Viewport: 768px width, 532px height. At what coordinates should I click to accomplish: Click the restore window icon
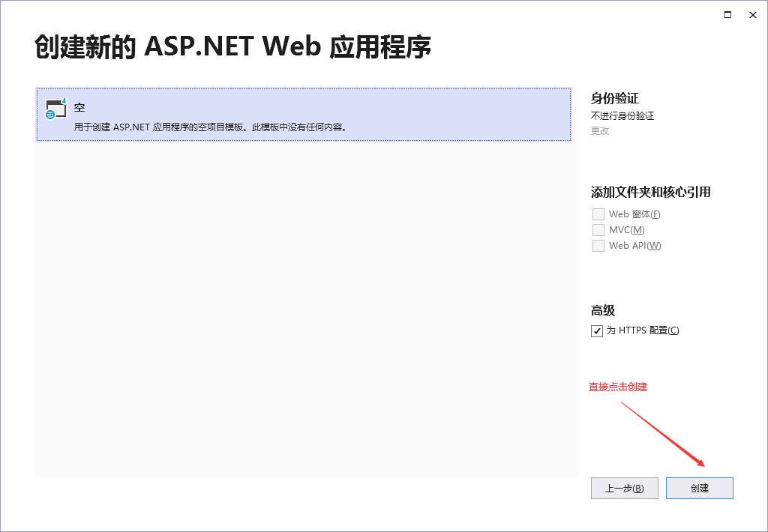(727, 14)
